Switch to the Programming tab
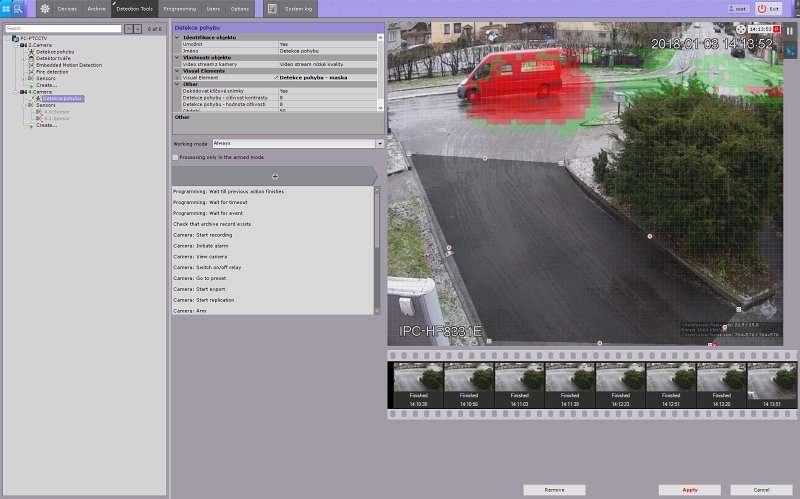The image size is (800, 499). 178,8
